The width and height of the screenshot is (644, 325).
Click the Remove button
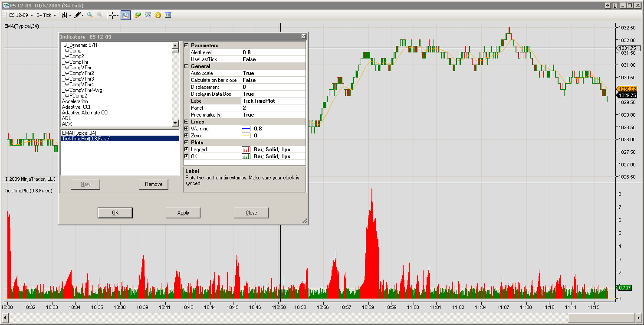coord(154,184)
